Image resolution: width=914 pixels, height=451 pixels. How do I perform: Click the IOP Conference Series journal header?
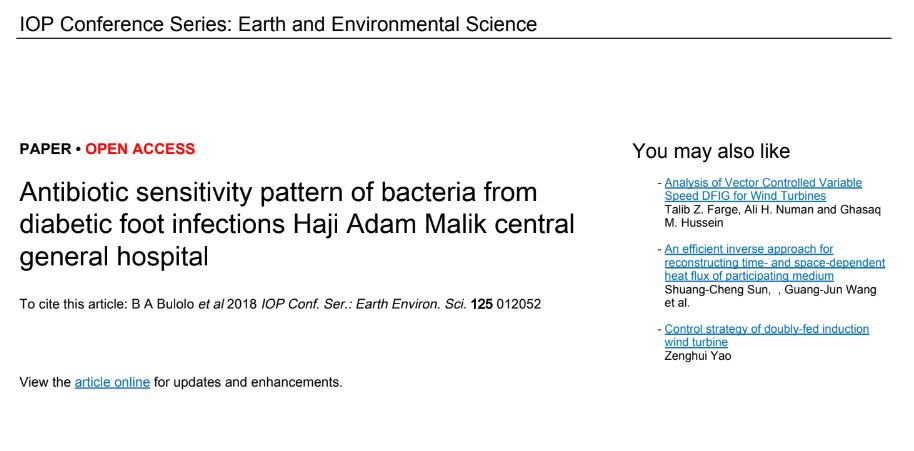point(278,24)
